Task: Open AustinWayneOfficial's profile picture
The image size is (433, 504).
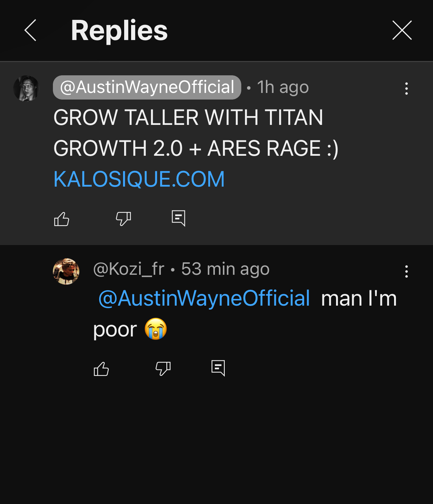Action: tap(26, 89)
